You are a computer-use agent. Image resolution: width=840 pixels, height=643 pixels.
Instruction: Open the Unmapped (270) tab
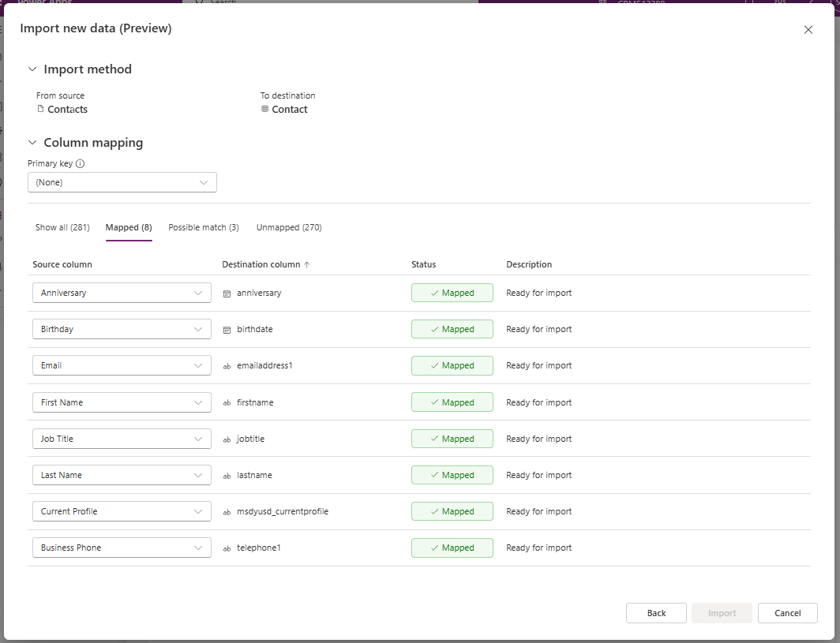point(289,227)
